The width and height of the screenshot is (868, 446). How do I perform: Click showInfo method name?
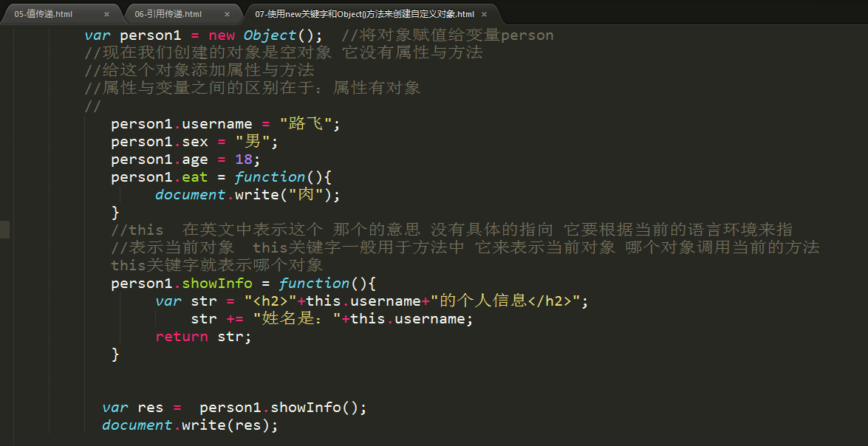pyautogui.click(x=217, y=284)
